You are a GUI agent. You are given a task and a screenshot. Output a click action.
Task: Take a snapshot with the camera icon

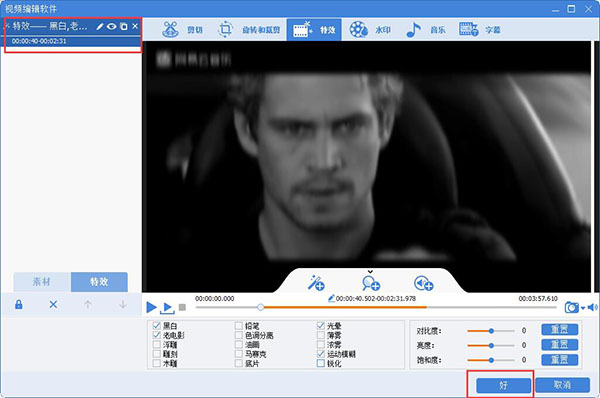coord(572,307)
